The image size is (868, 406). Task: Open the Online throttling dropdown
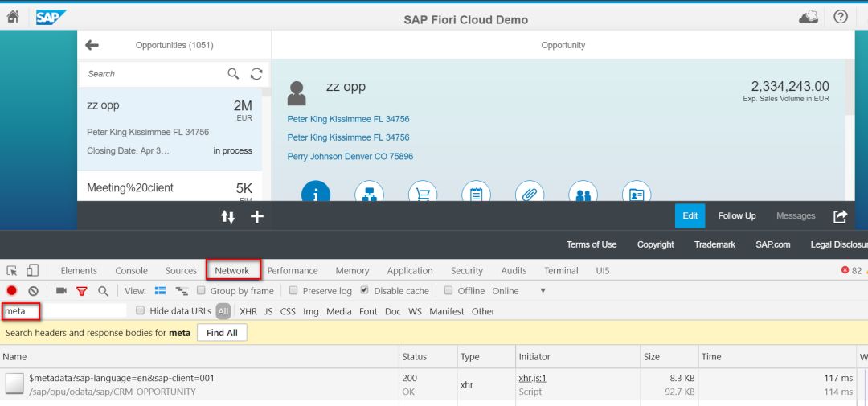(519, 291)
